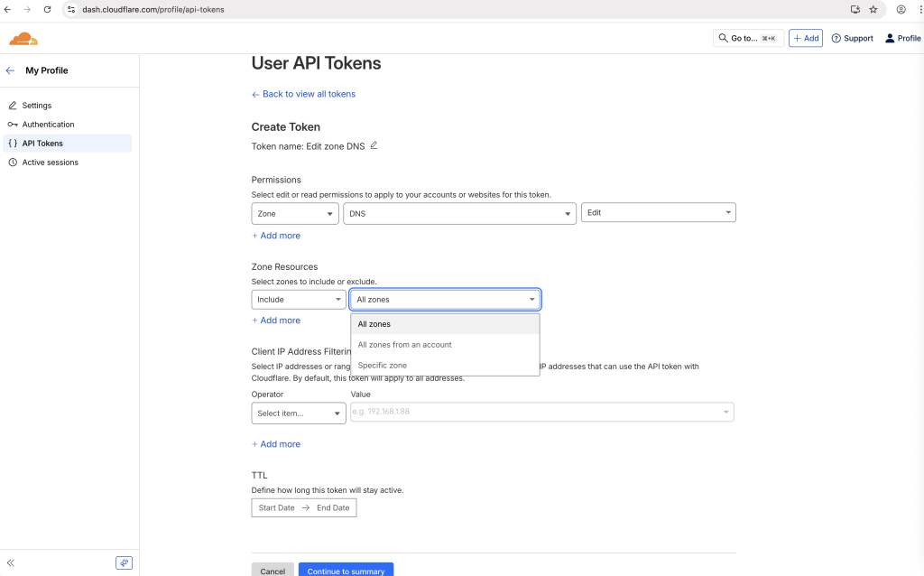Click the back arrow beside My Profile
The height and width of the screenshot is (576, 924).
pos(11,70)
